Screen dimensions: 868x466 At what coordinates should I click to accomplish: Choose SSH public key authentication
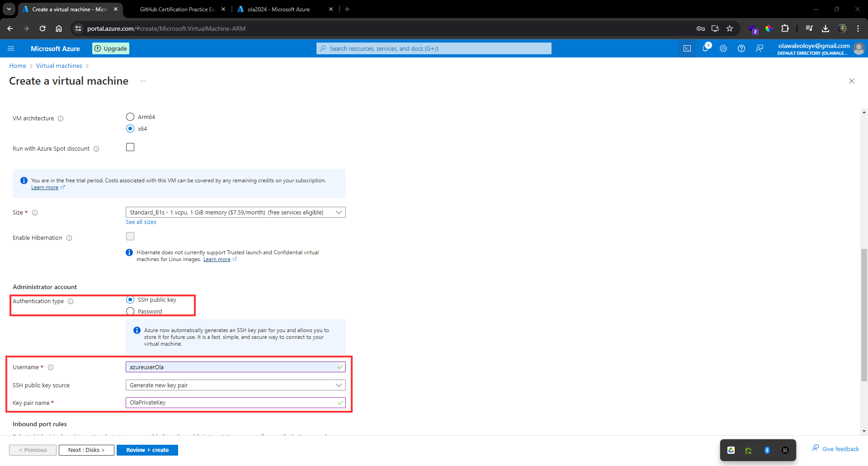coord(130,300)
